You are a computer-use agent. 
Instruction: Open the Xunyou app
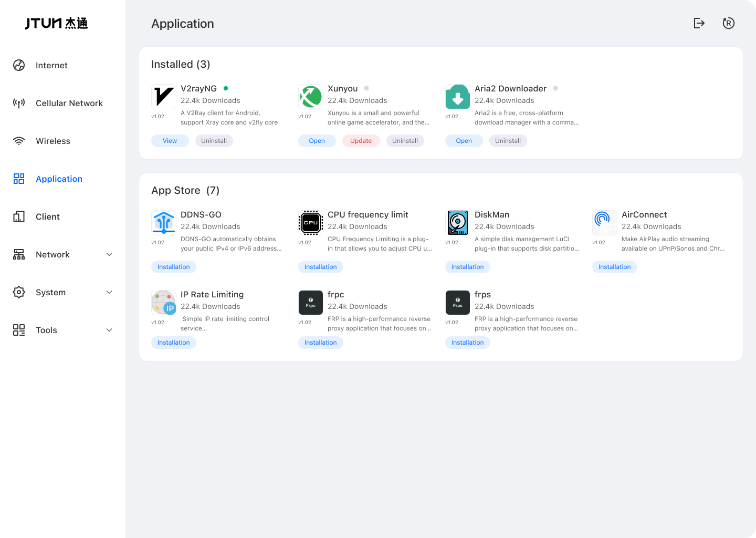(317, 141)
